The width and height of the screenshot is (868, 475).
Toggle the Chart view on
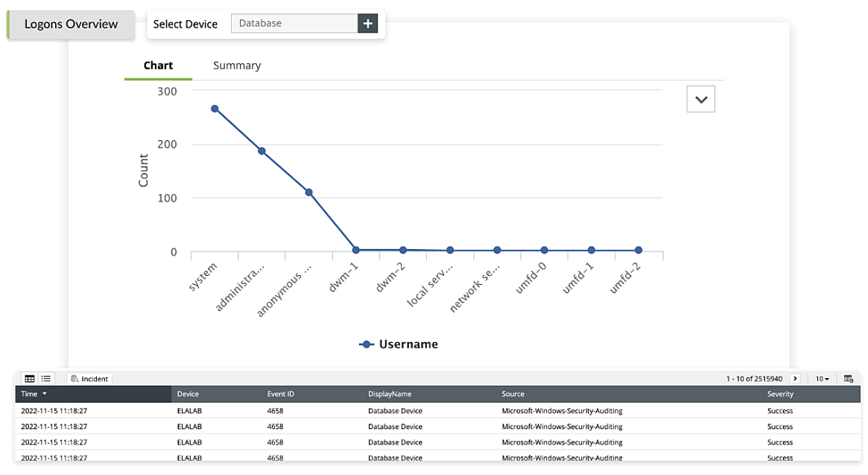157,65
